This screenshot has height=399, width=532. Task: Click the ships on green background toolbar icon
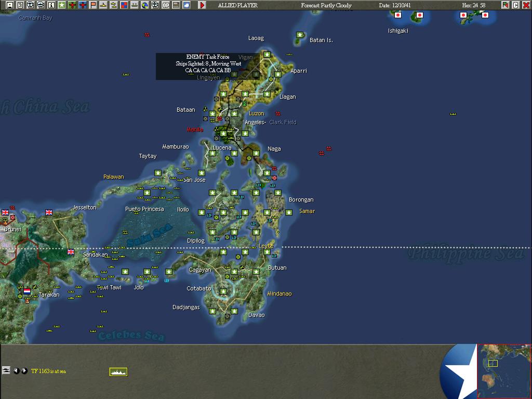point(135,5)
